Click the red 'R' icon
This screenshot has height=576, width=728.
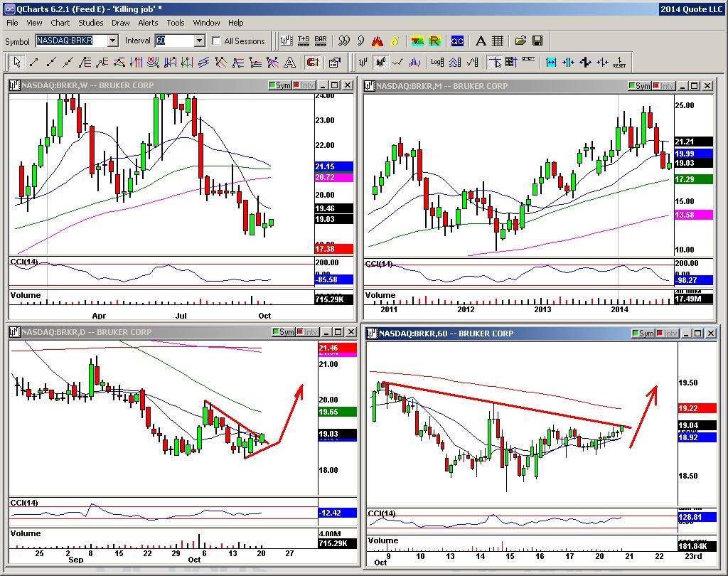pos(434,41)
